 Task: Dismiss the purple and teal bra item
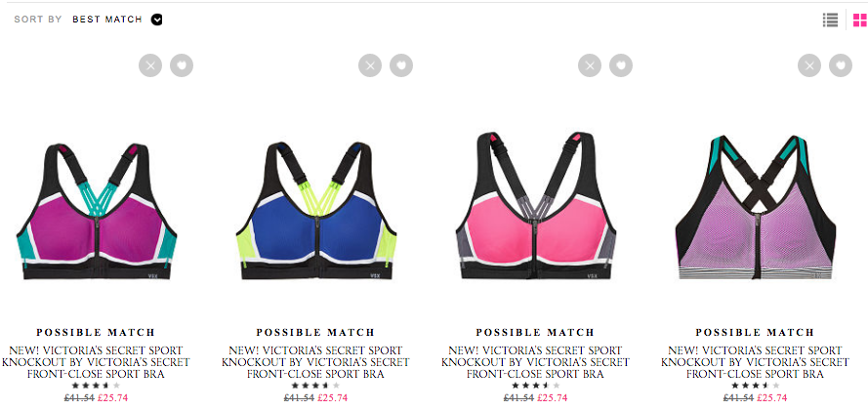coord(150,65)
